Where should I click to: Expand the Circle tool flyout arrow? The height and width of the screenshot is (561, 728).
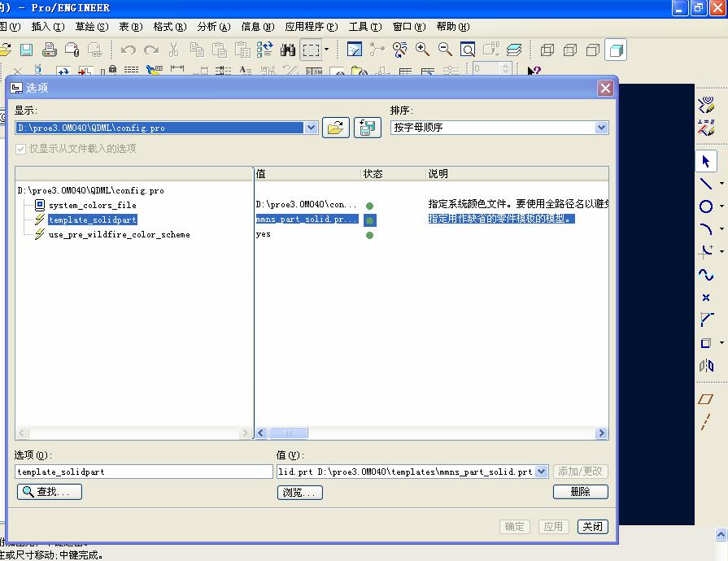tap(721, 206)
